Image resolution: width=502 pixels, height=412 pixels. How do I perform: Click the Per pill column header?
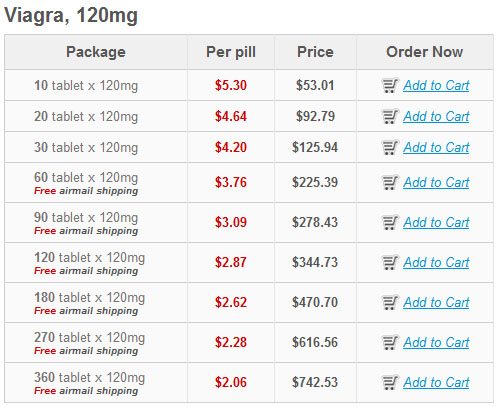[231, 52]
